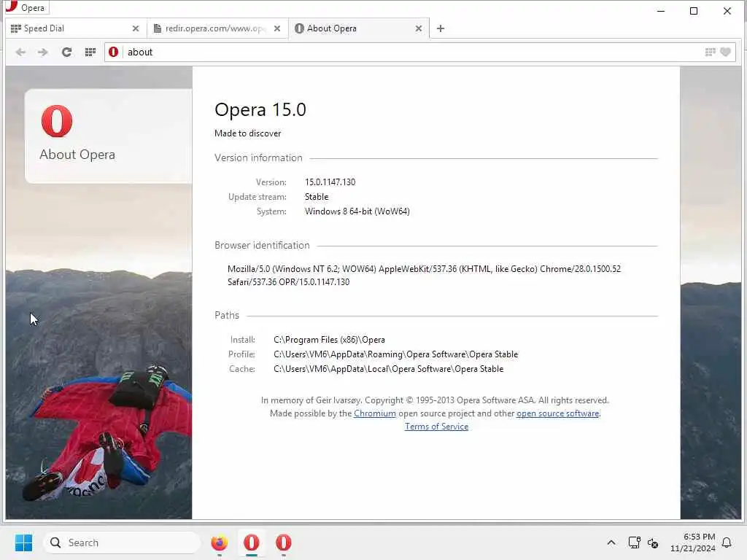Click the large Opera logo above About Opera
The height and width of the screenshot is (560, 747).
57,121
